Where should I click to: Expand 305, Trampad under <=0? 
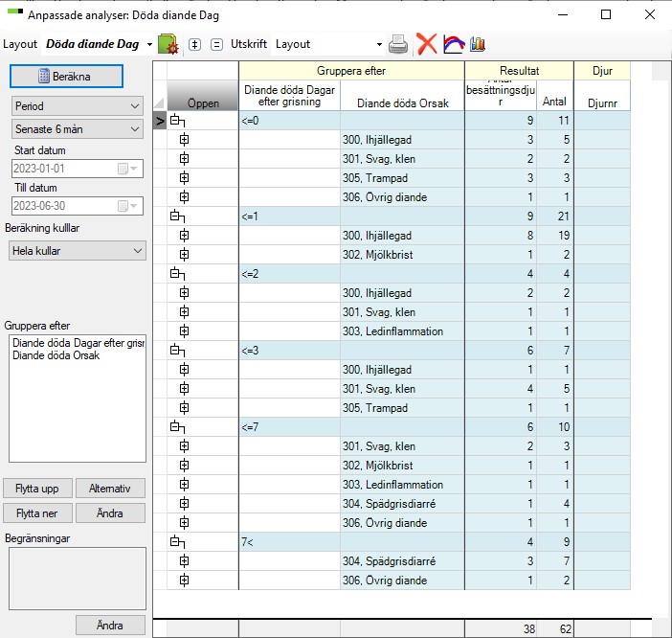(x=185, y=178)
